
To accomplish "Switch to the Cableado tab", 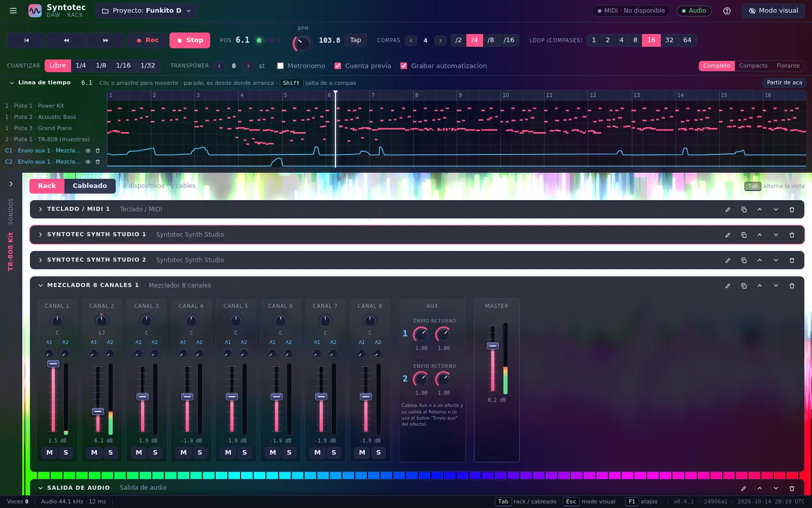I will [90, 186].
